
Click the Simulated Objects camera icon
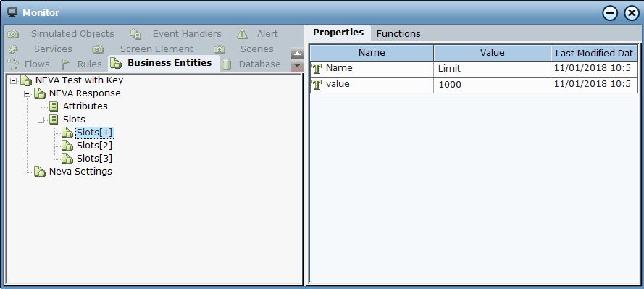(x=13, y=34)
